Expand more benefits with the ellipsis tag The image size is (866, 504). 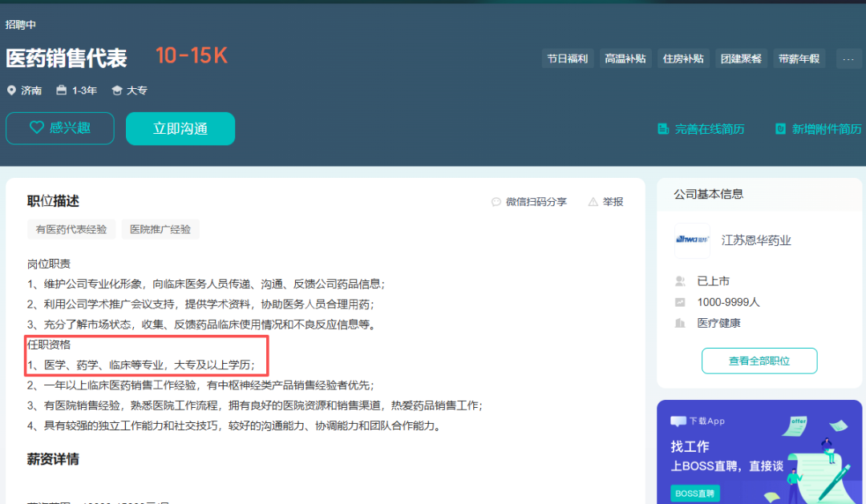point(848,58)
